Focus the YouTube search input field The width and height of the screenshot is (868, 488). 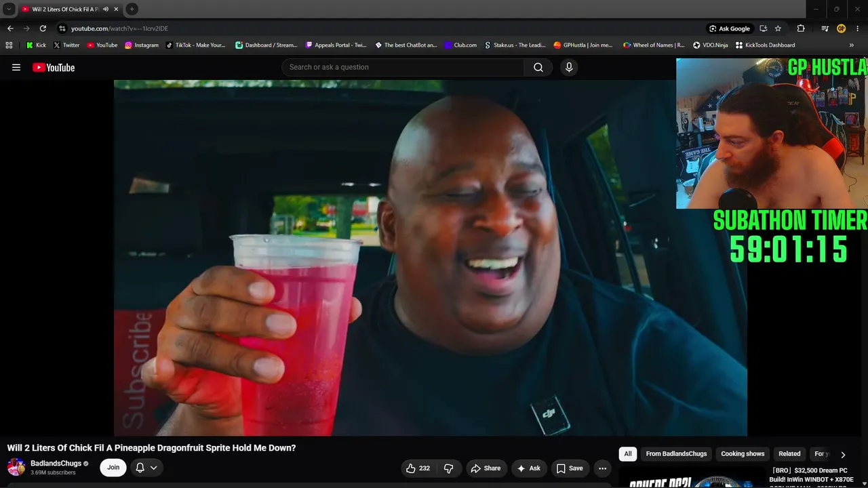(x=403, y=67)
